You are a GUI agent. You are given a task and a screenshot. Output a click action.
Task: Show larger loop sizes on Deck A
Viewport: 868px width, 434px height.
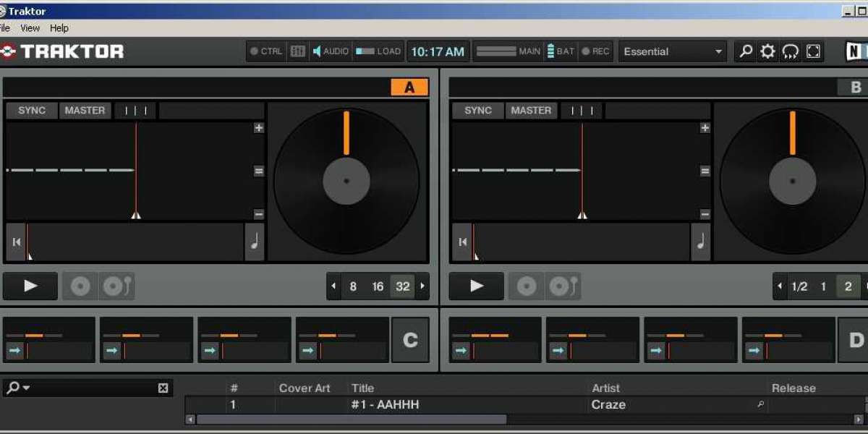(422, 286)
